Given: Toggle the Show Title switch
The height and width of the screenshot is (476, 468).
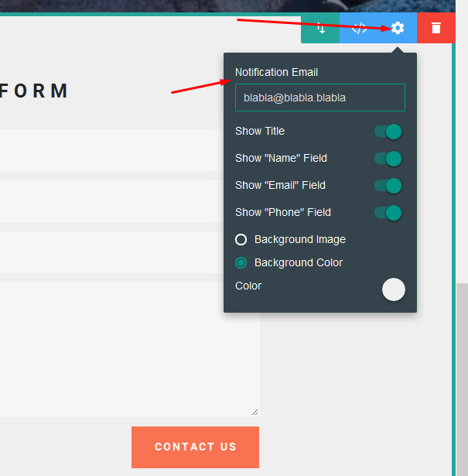Looking at the screenshot, I should pyautogui.click(x=388, y=132).
